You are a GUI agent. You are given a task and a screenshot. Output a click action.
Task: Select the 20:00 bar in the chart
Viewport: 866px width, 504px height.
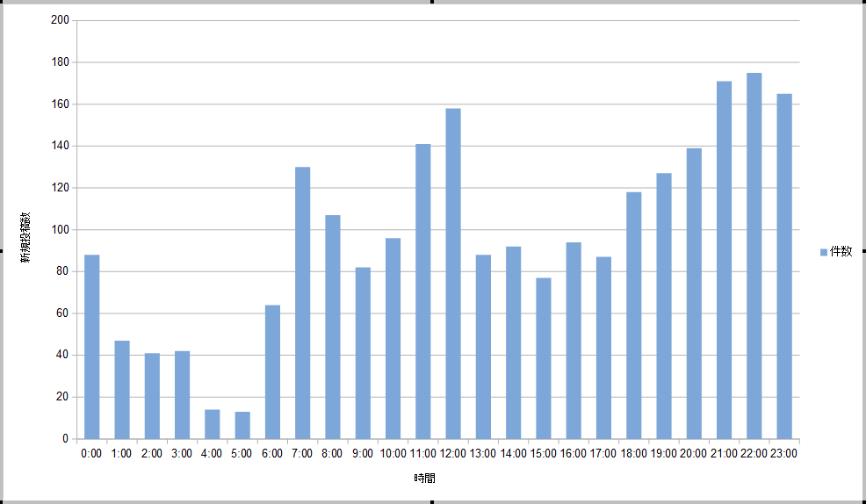694,293
